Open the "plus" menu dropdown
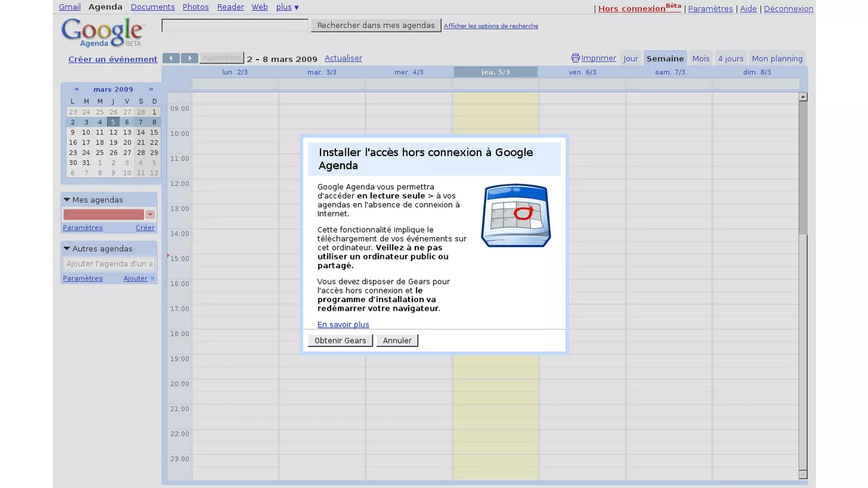The image size is (868, 488). 286,7
